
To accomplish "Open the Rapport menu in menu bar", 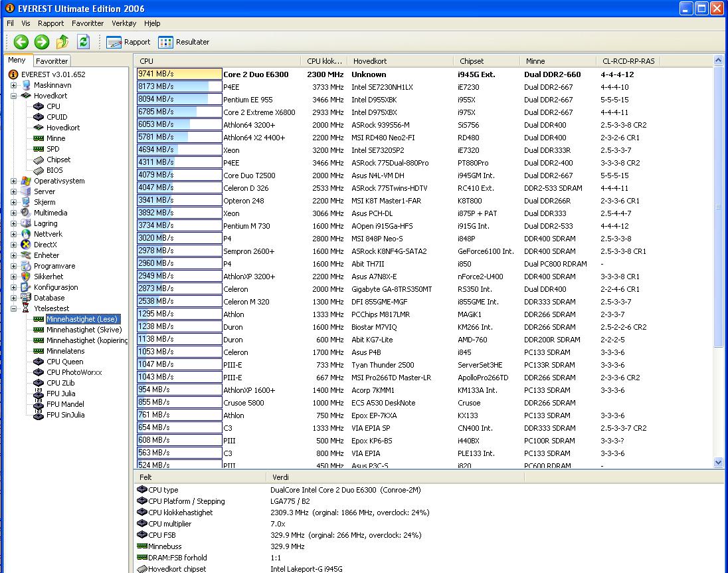I will tap(50, 23).
